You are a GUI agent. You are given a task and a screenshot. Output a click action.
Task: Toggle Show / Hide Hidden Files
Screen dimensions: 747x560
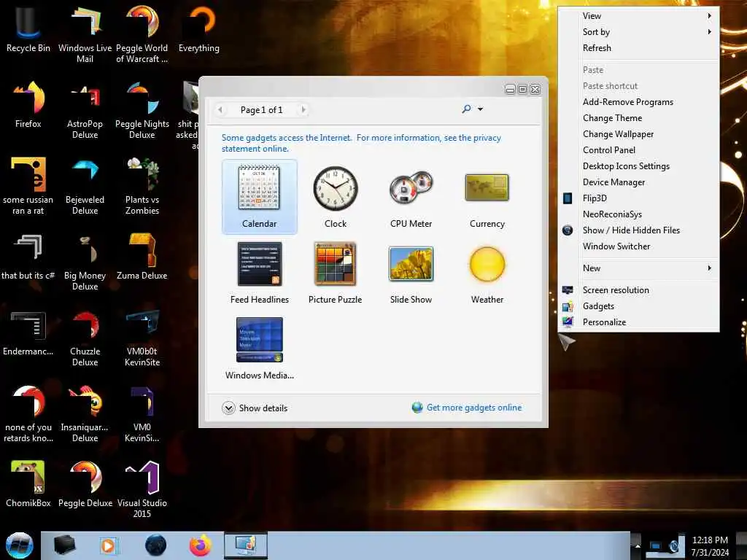click(638, 230)
